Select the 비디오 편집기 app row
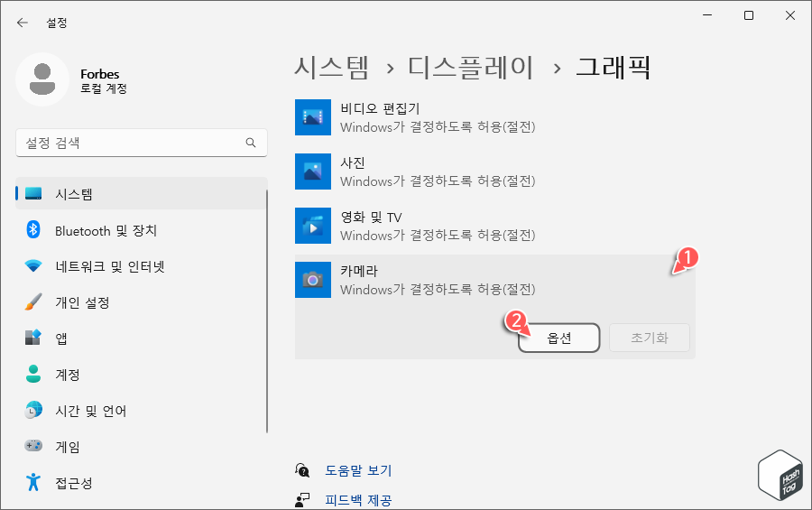812x510 pixels. point(495,117)
